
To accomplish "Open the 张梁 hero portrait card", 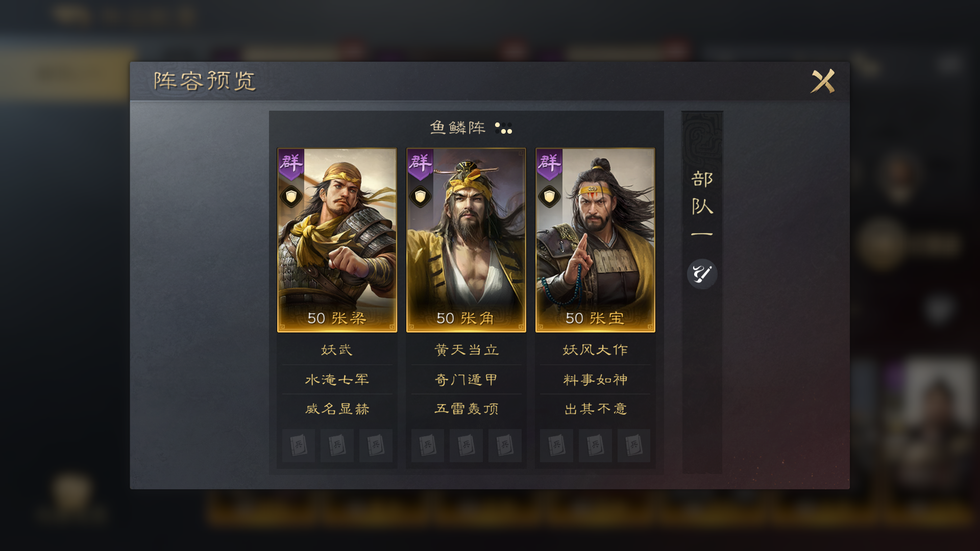I will pyautogui.click(x=337, y=240).
